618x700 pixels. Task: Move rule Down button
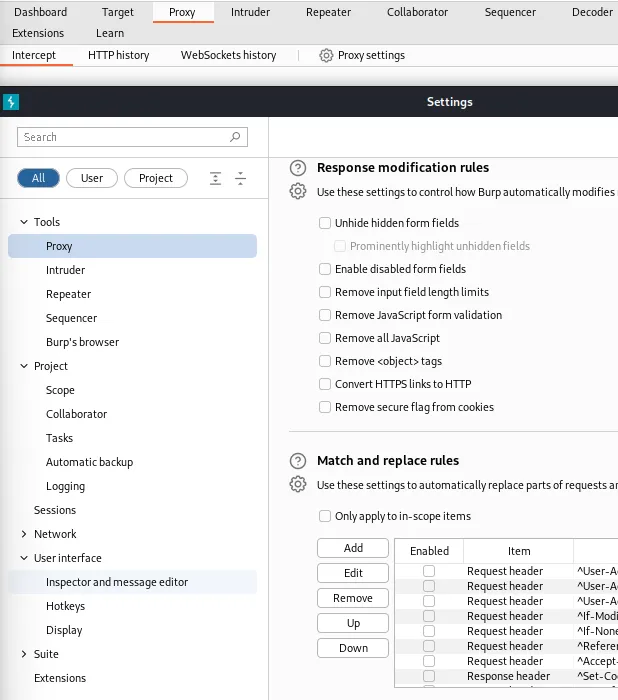pyautogui.click(x=353, y=648)
